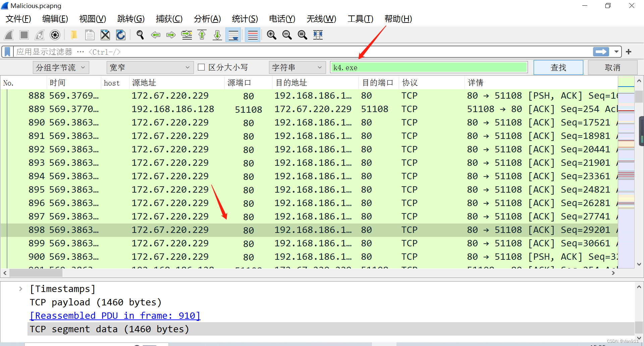This screenshot has height=346, width=644.
Task: Select packet row number 898
Action: (x=309, y=230)
